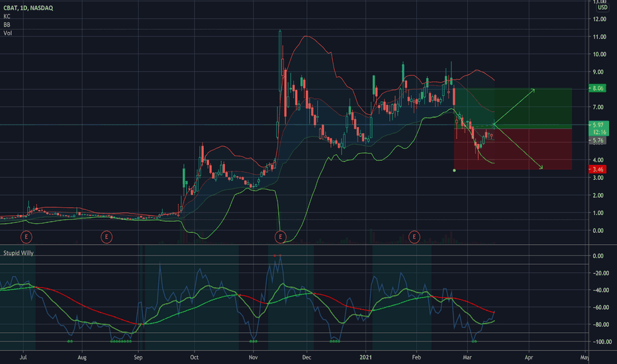Select the Vol indicator label
The width and height of the screenshot is (617, 364).
click(x=7, y=33)
